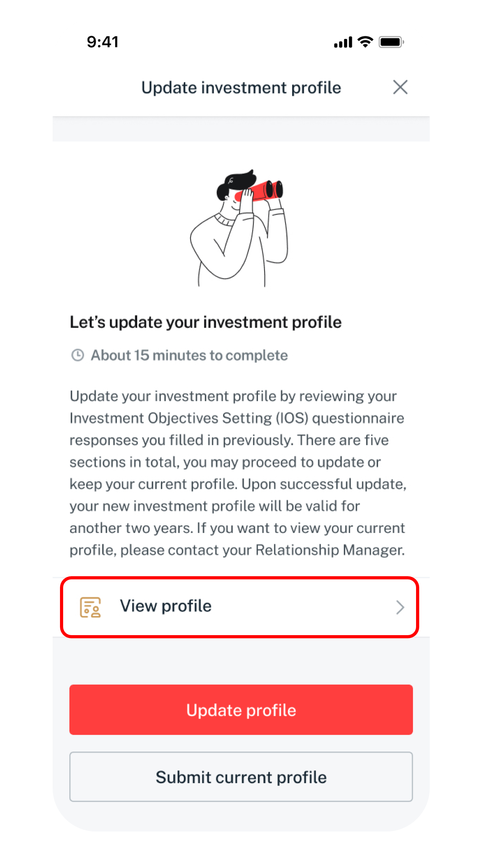This screenshot has width=482, height=868.
Task: Tap the cellular signal strength icon
Action: [x=343, y=42]
